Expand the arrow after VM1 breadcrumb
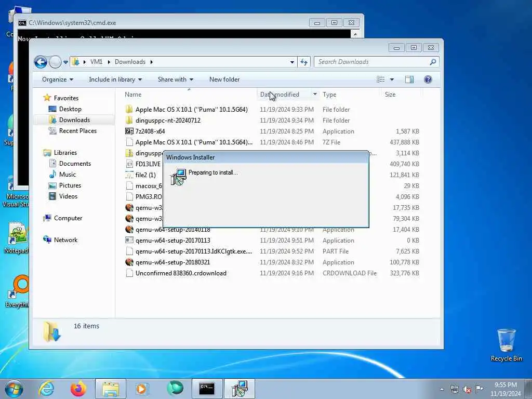Viewport: 532px width, 399px height. (109, 62)
